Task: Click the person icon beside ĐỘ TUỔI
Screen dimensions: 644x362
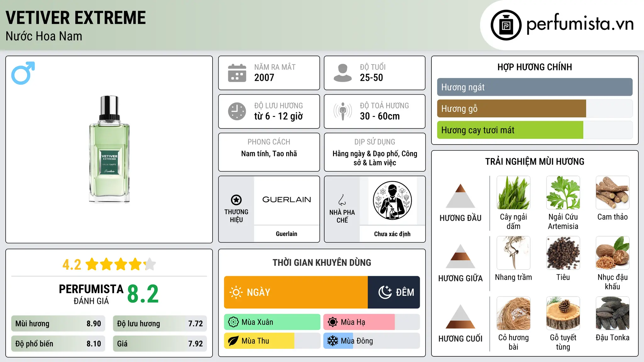Action: pos(343,73)
